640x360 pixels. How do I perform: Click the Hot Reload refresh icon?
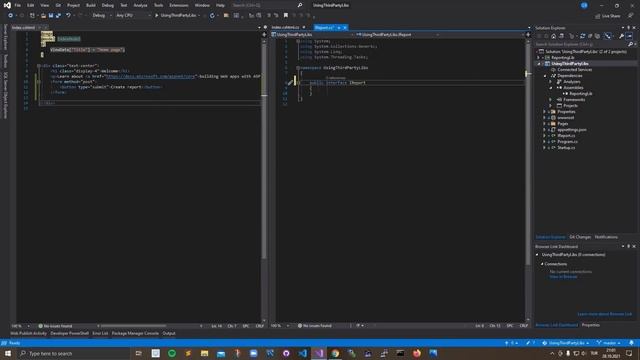[212, 16]
